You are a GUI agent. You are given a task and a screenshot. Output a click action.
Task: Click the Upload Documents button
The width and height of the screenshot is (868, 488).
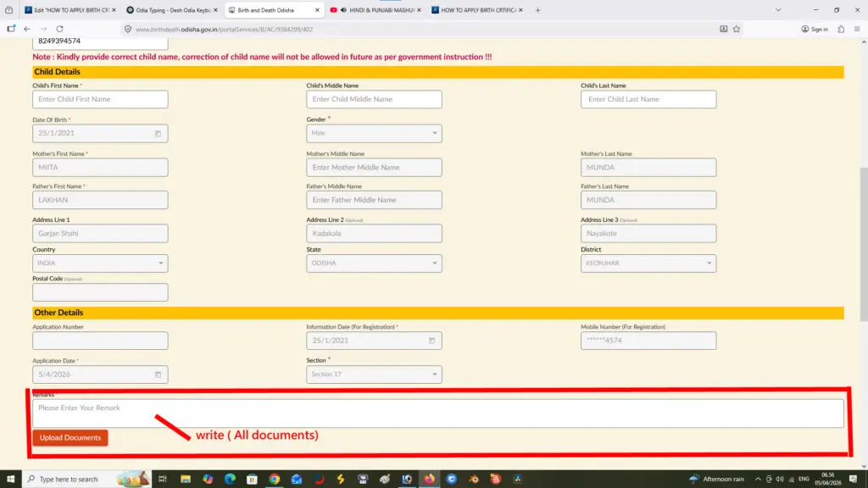(70, 438)
